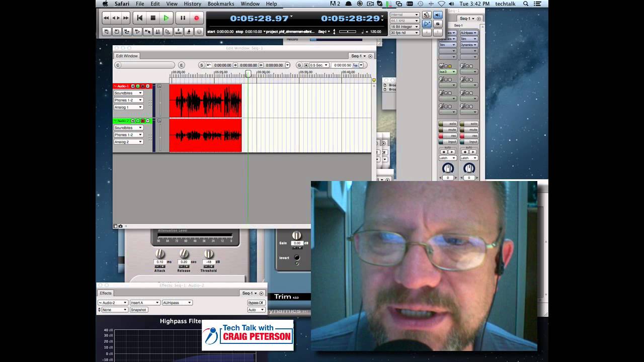This screenshot has height=362, width=644.
Task: Toggle record-enable on the Audio-1 track
Action: tap(143, 86)
